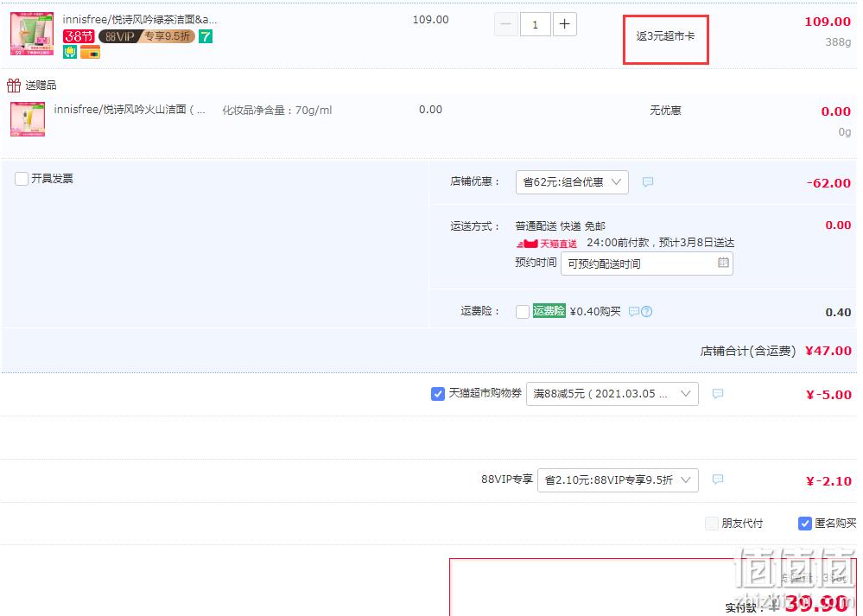The image size is (863, 616).
Task: Click the 普通配送 快递 免邮 text
Action: (x=561, y=226)
